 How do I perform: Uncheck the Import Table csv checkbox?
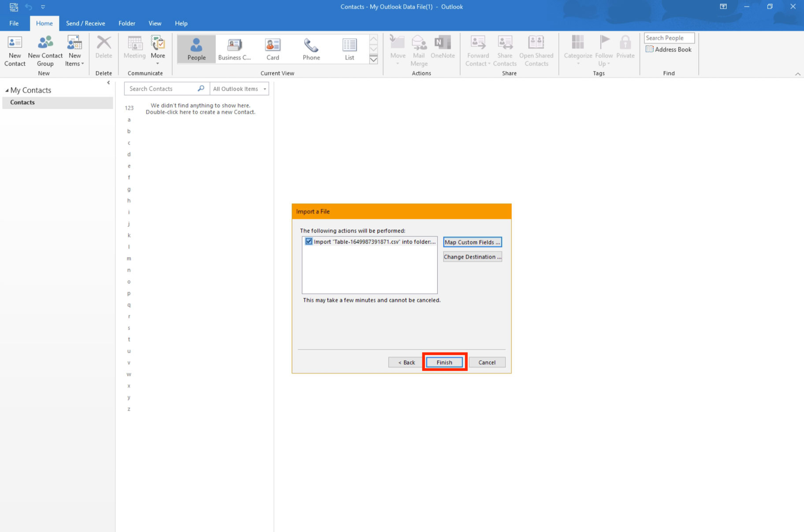309,241
